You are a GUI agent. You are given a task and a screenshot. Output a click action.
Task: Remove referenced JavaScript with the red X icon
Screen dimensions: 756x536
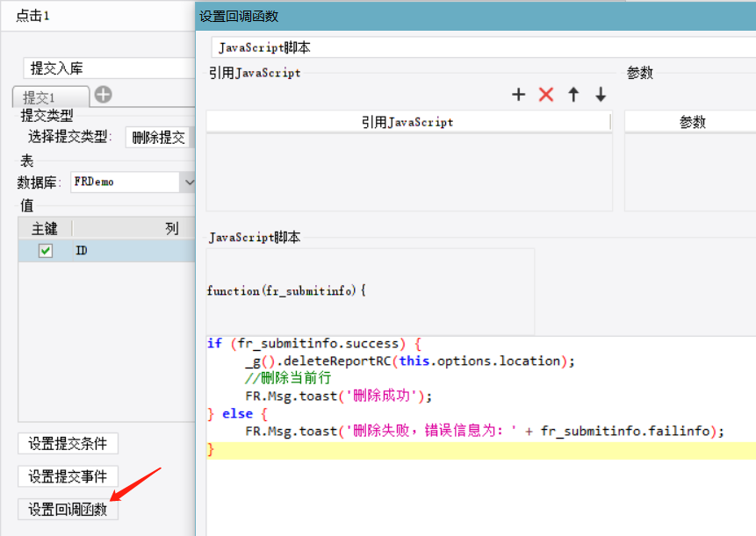[546, 95]
